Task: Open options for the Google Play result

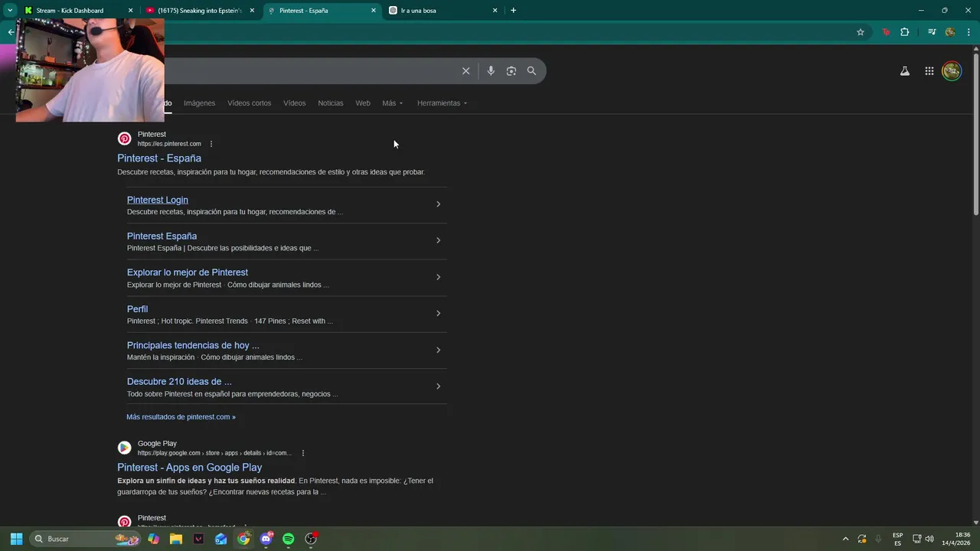Action: (x=303, y=453)
